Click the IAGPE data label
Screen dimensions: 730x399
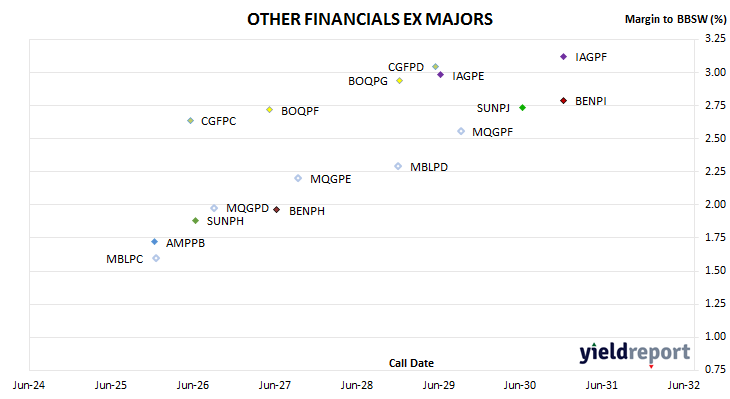click(468, 76)
